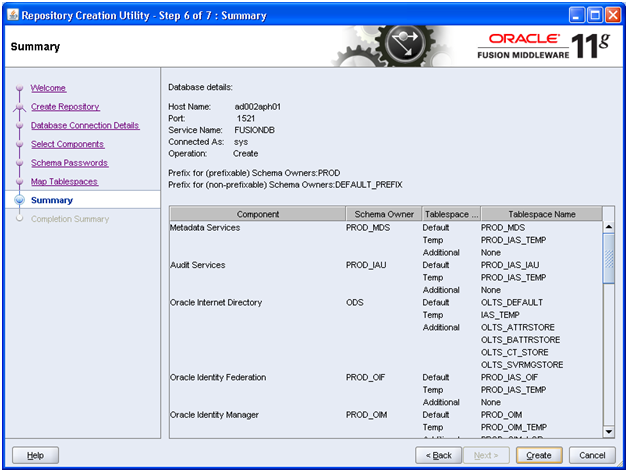The height and width of the screenshot is (472, 628).
Task: Click the Cancel button
Action: tap(592, 455)
